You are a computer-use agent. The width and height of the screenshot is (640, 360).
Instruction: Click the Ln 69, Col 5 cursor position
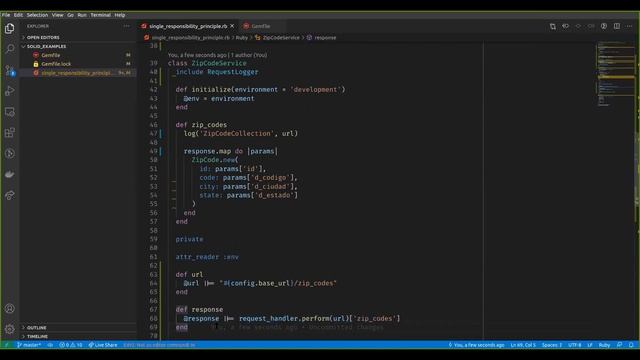[523, 345]
